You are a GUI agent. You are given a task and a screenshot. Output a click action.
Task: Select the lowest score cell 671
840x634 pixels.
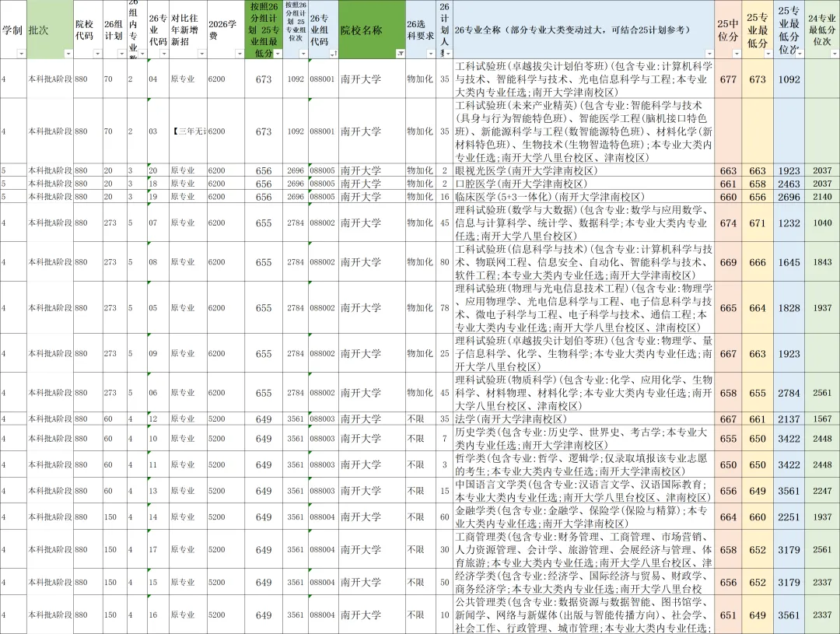coord(758,222)
